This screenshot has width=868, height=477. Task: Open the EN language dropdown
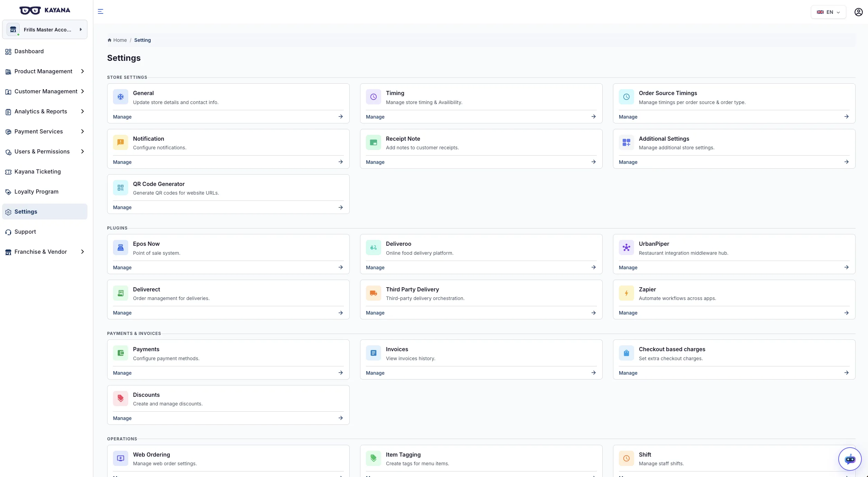tap(828, 12)
